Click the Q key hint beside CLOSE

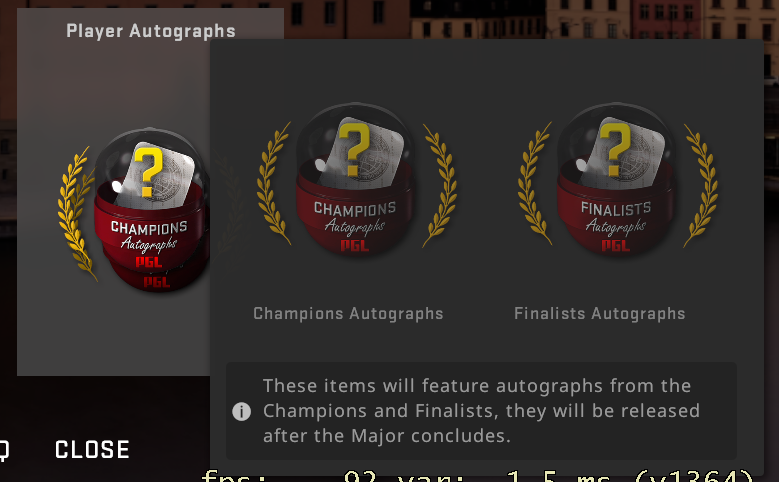click(x=4, y=451)
